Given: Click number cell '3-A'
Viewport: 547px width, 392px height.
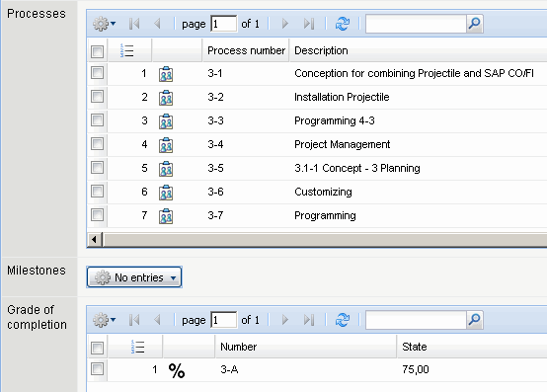Looking at the screenshot, I should (x=229, y=369).
